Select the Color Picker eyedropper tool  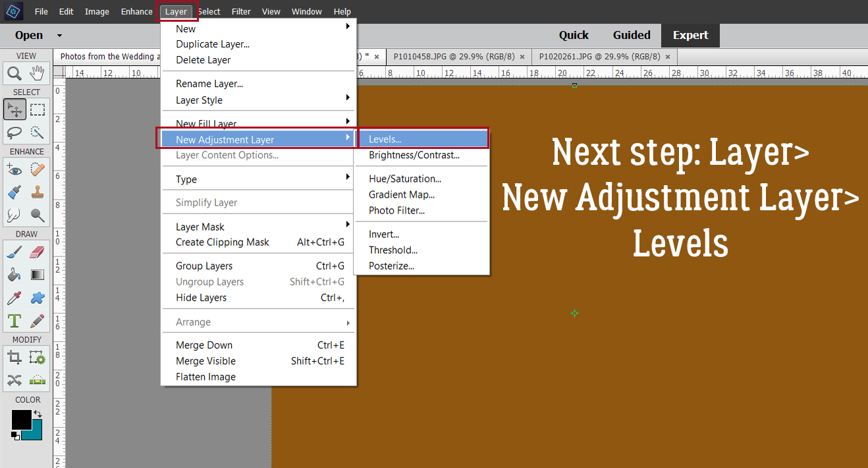14,298
